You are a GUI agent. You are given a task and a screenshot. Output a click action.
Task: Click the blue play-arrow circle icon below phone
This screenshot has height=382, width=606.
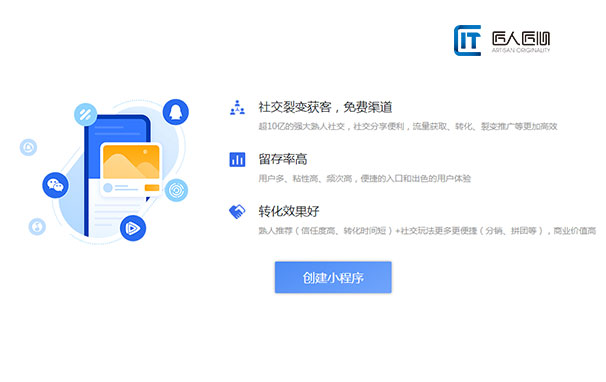133,228
